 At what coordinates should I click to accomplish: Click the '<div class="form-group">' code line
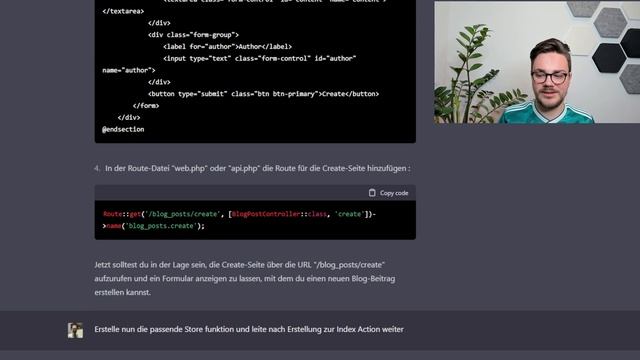pyautogui.click(x=193, y=35)
